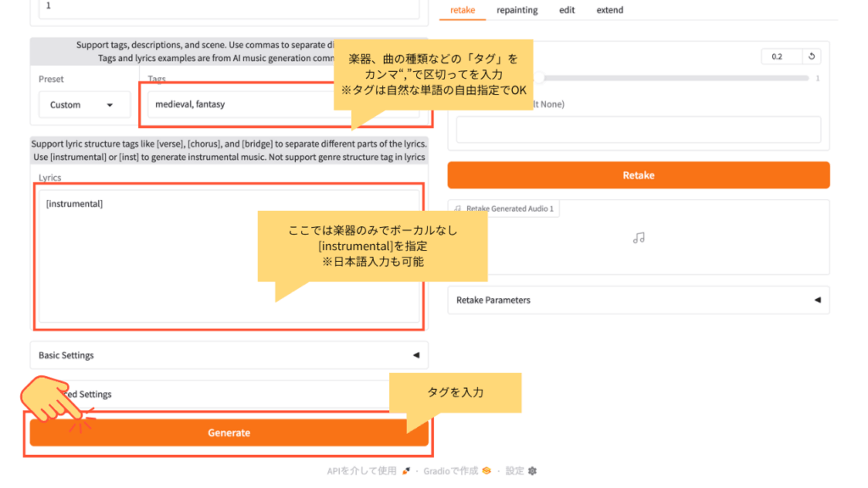Switch to the repainting tab
This screenshot has width=868, height=488.
click(x=516, y=10)
